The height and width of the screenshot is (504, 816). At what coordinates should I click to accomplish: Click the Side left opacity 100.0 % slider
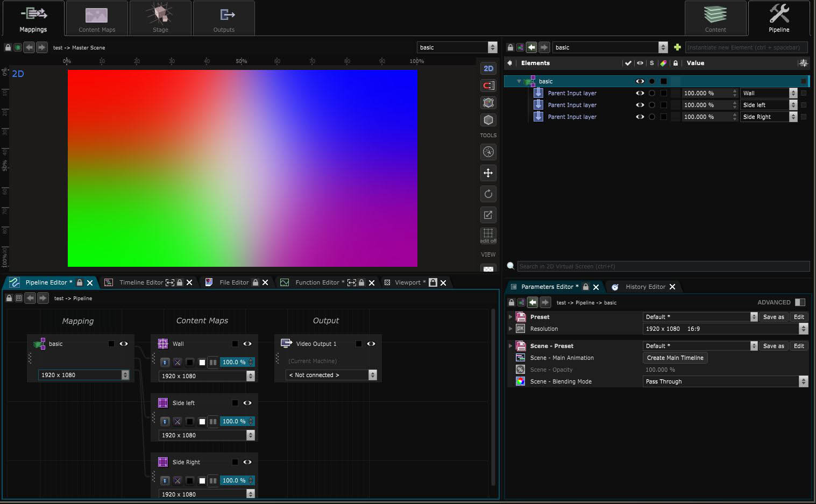coord(233,421)
